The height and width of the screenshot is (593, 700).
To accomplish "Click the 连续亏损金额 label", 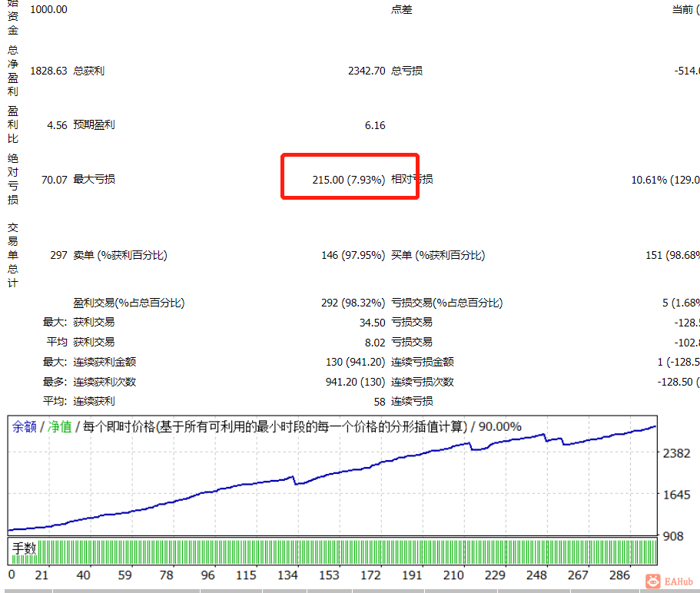I will tap(423, 362).
